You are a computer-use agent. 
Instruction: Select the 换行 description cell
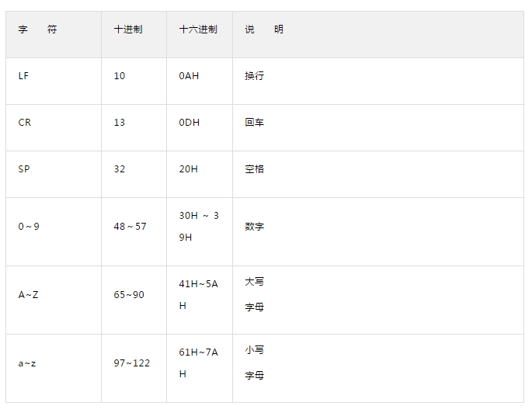(255, 76)
